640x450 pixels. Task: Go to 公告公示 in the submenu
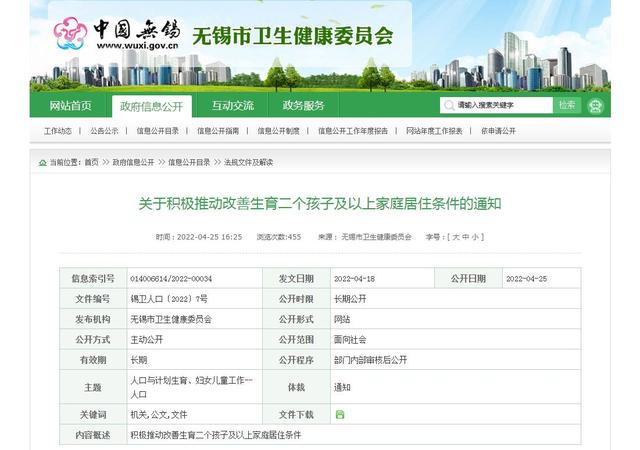[104, 131]
